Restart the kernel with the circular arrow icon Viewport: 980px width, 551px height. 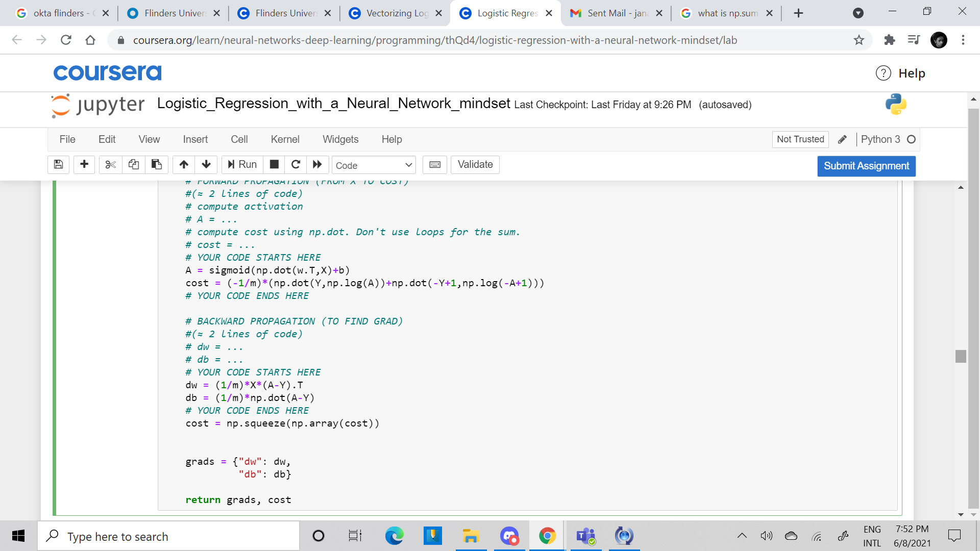coord(296,164)
